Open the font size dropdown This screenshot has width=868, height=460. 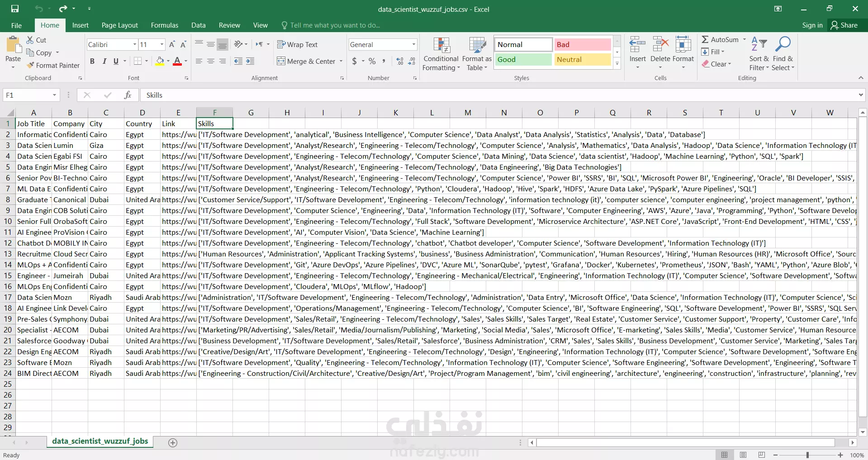point(162,44)
